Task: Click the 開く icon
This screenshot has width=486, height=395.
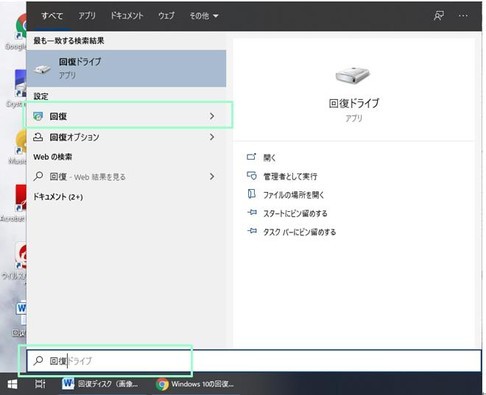Action: (251, 157)
